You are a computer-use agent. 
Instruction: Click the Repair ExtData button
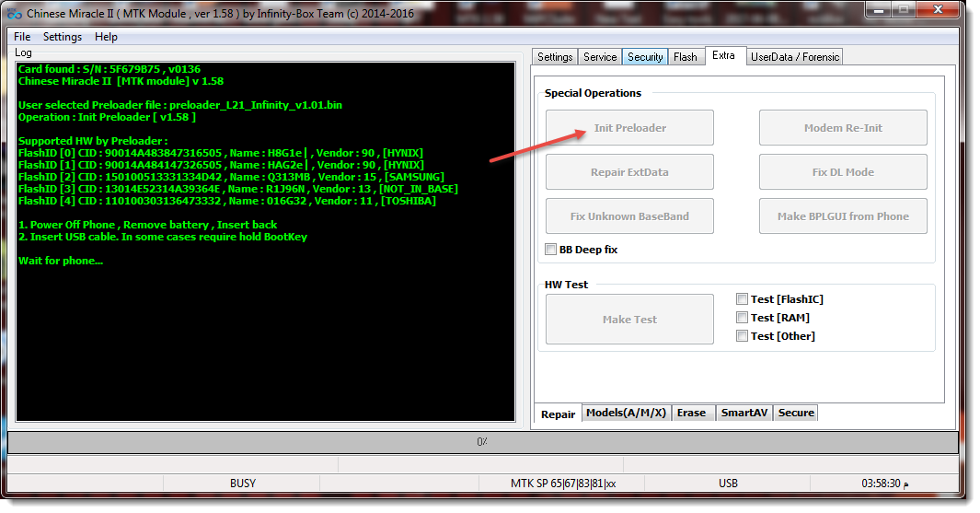[x=629, y=172]
